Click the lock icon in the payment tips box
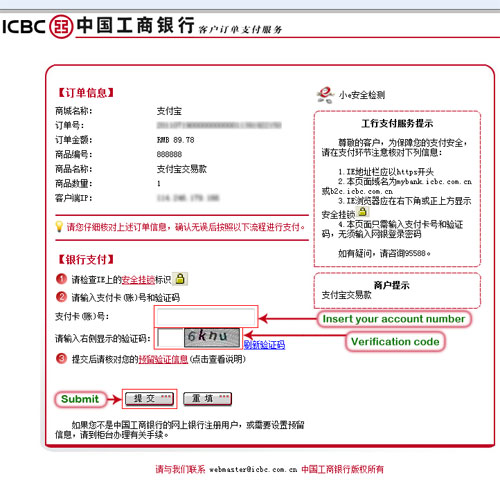Viewport: 500px width, 483px height. [363, 211]
